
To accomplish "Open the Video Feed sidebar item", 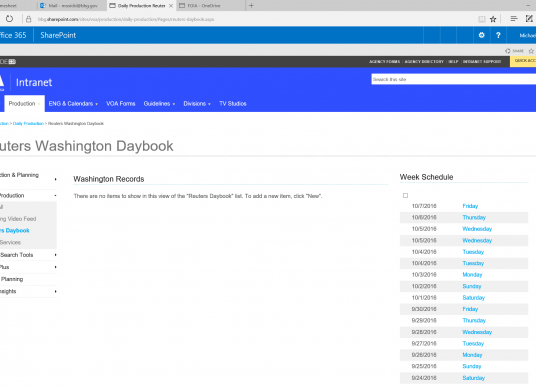I will [x=18, y=219].
